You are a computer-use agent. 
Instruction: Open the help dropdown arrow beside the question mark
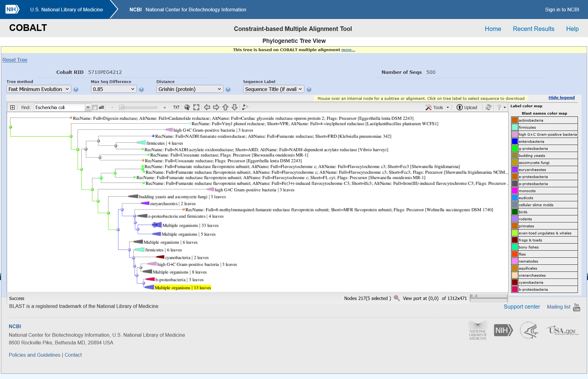tap(505, 108)
